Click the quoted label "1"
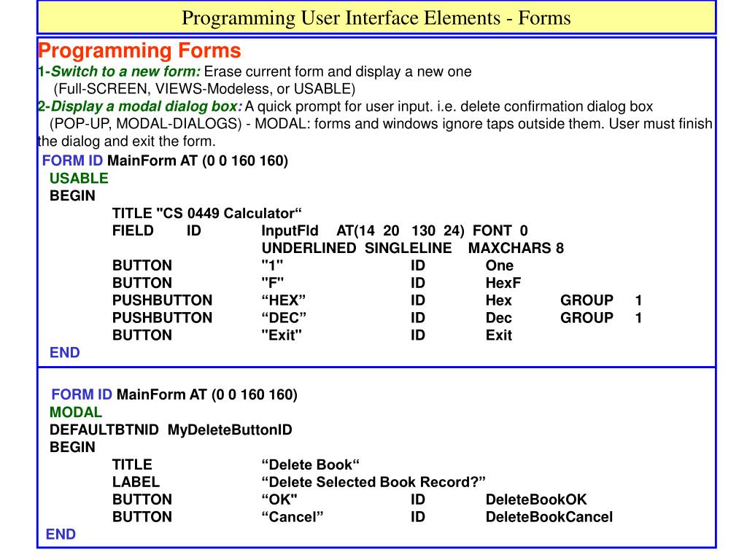 click(273, 265)
